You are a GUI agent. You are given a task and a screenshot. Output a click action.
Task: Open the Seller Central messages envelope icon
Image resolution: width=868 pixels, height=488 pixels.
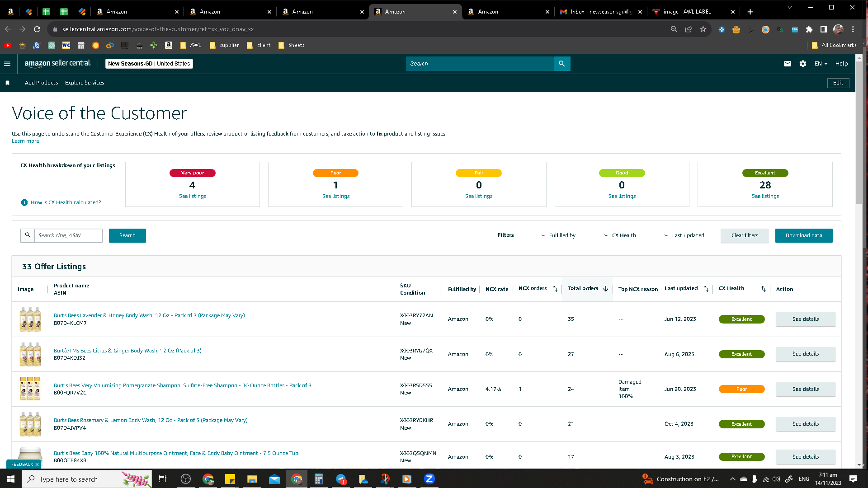point(788,64)
